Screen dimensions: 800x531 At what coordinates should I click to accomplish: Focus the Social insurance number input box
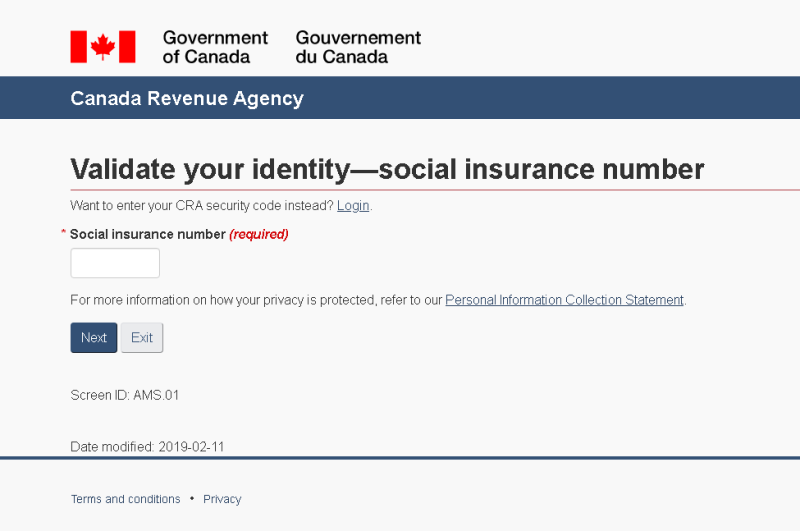tap(115, 263)
